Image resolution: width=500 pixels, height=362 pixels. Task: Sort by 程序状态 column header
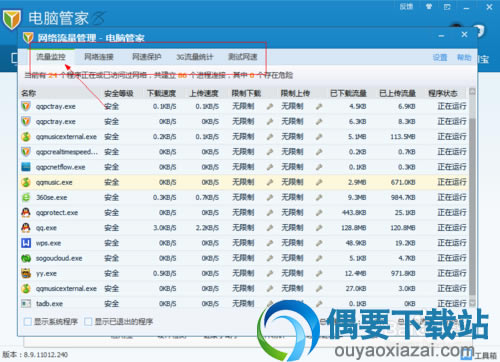(x=443, y=93)
